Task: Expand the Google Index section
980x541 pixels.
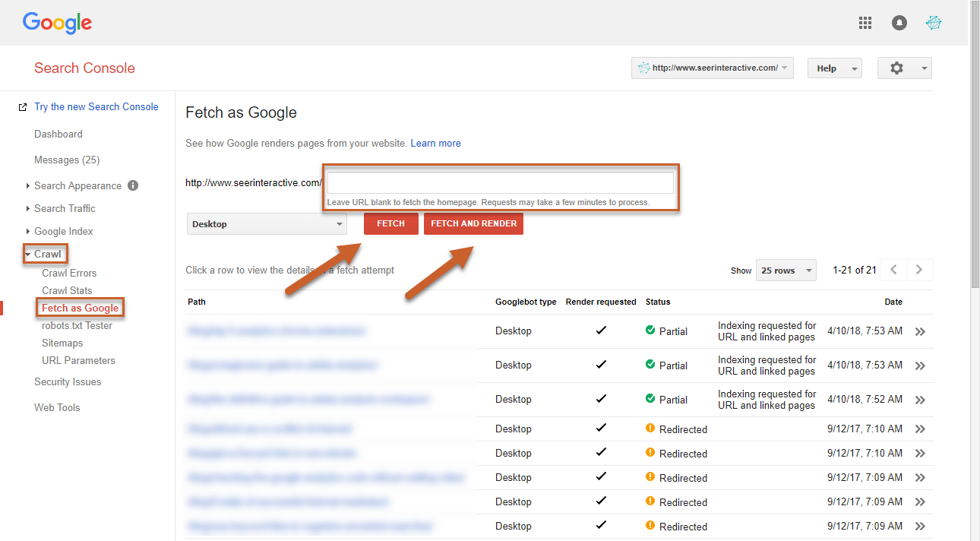Action: [63, 231]
